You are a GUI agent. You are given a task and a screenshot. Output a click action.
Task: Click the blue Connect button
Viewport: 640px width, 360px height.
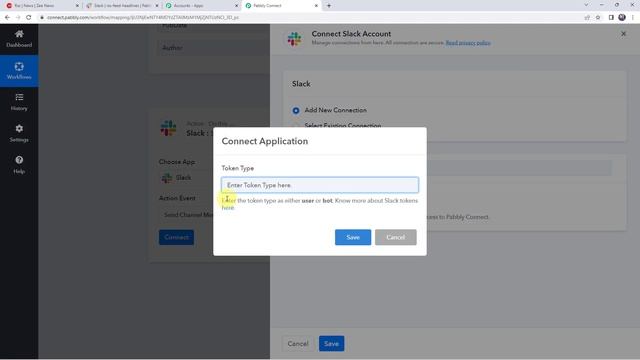[176, 237]
